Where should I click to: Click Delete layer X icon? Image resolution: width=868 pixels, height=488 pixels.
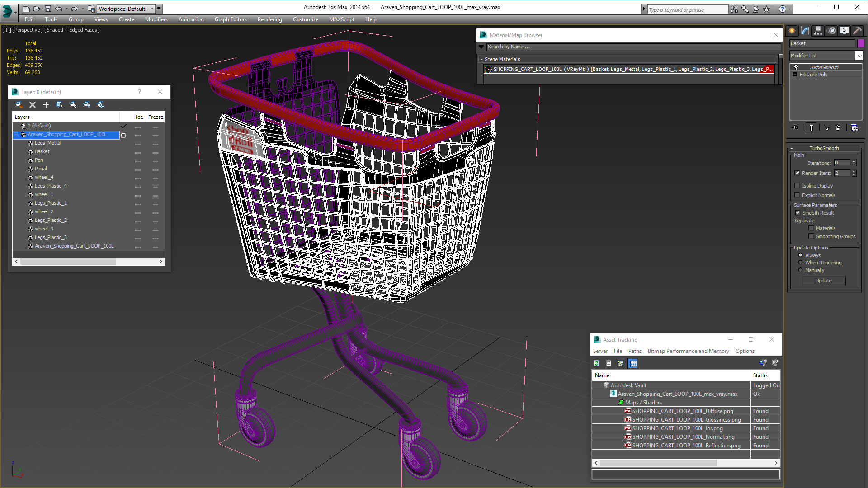click(x=33, y=105)
